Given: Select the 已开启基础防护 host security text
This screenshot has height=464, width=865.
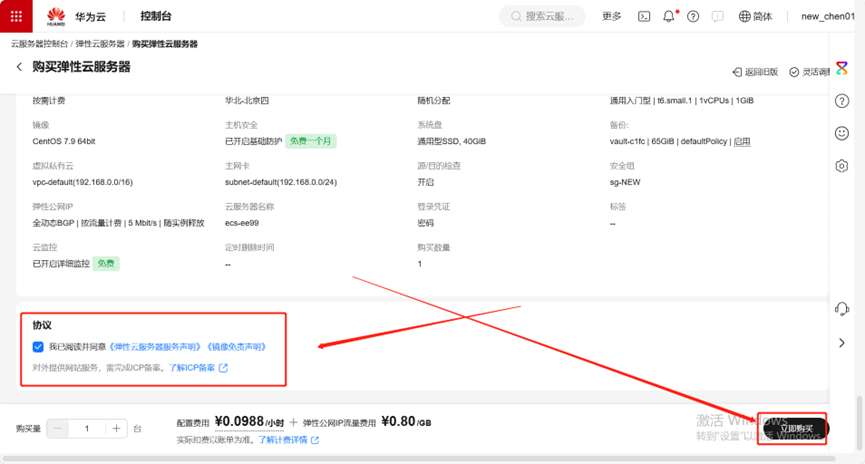Looking at the screenshot, I should (253, 141).
